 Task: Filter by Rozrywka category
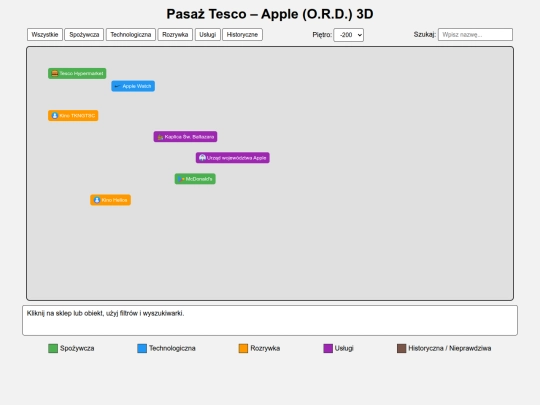175,34
